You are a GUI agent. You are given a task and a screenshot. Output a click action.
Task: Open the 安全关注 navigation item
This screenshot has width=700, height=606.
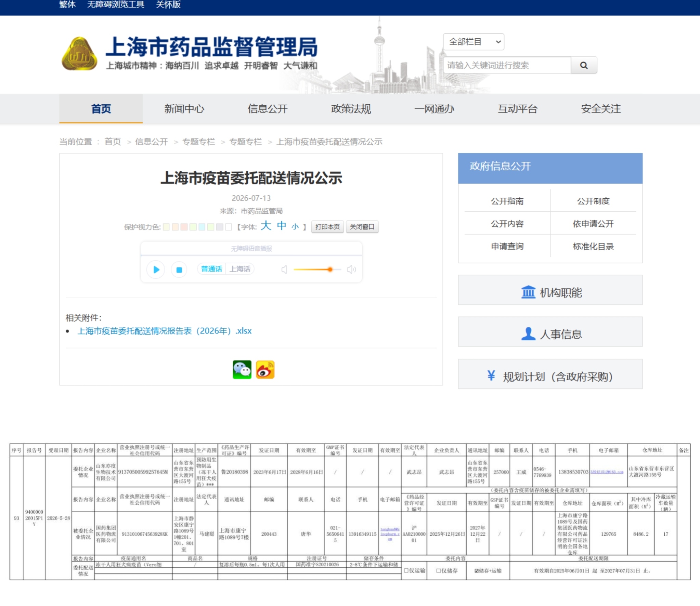[601, 109]
